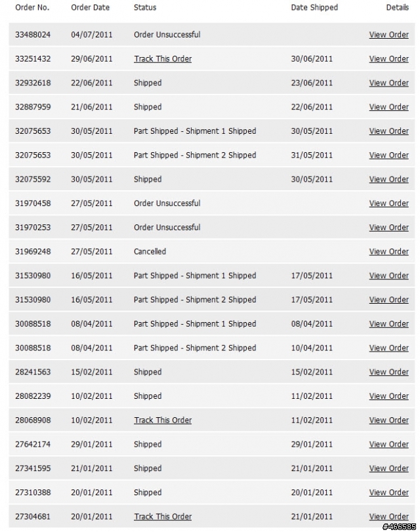The width and height of the screenshot is (420, 532).
Task: Open View Order for order 28082239
Action: point(388,396)
